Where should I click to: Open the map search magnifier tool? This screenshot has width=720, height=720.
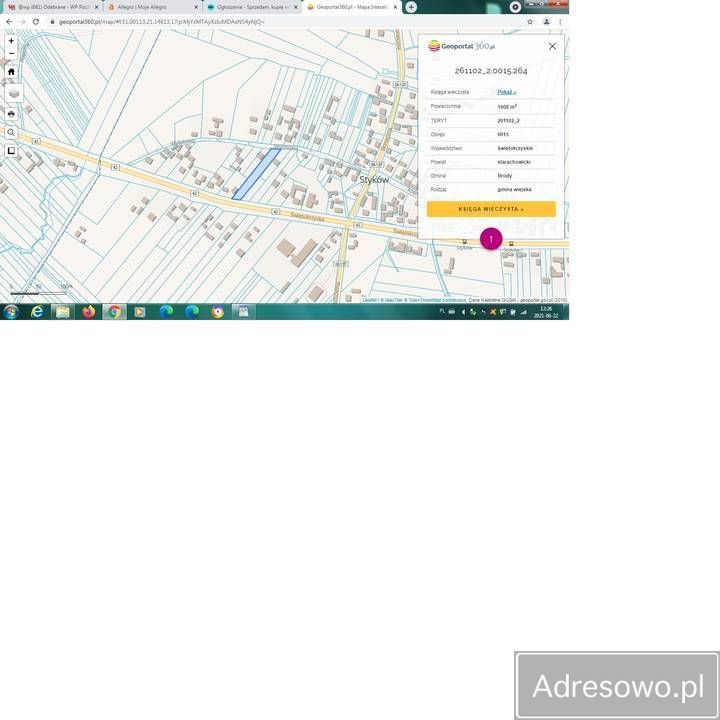[x=11, y=133]
